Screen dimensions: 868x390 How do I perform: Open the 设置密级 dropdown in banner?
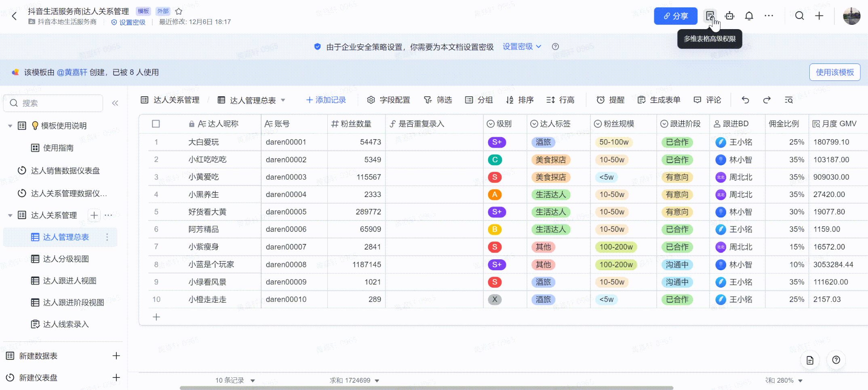522,47
